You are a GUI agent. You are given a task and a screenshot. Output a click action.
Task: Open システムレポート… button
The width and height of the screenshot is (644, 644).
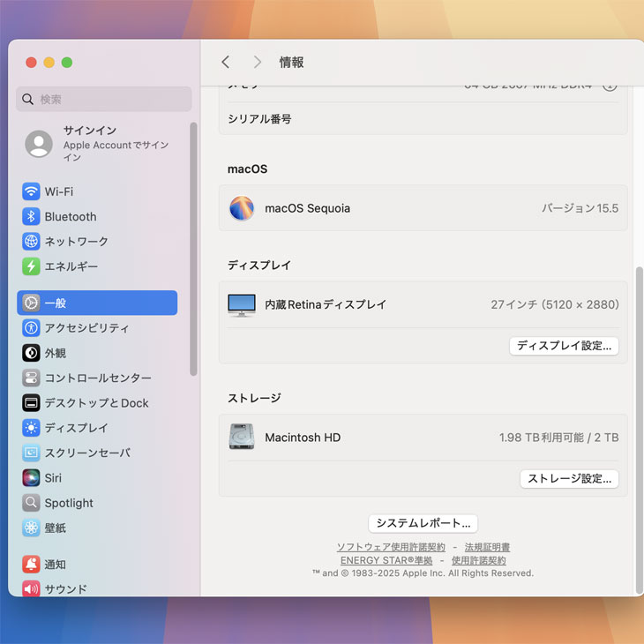pyautogui.click(x=423, y=523)
